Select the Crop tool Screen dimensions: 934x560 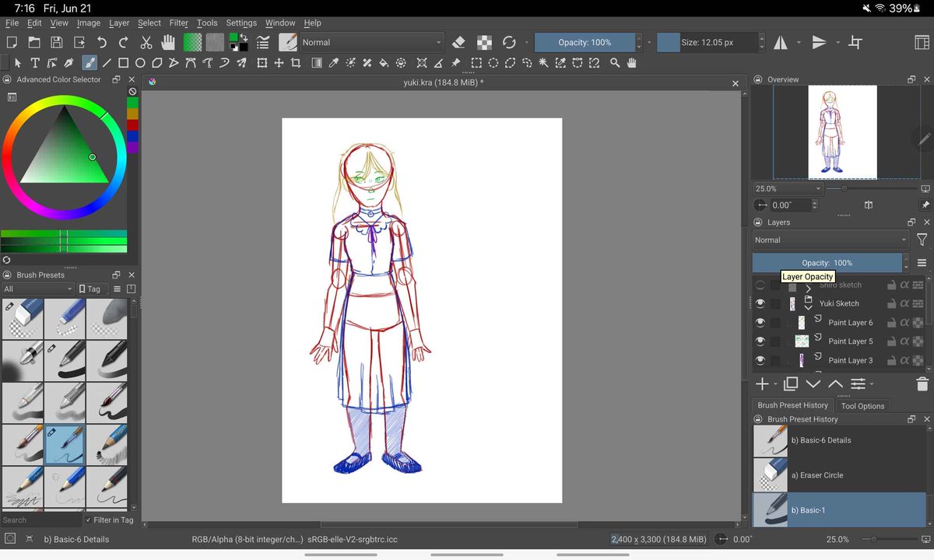click(x=296, y=63)
